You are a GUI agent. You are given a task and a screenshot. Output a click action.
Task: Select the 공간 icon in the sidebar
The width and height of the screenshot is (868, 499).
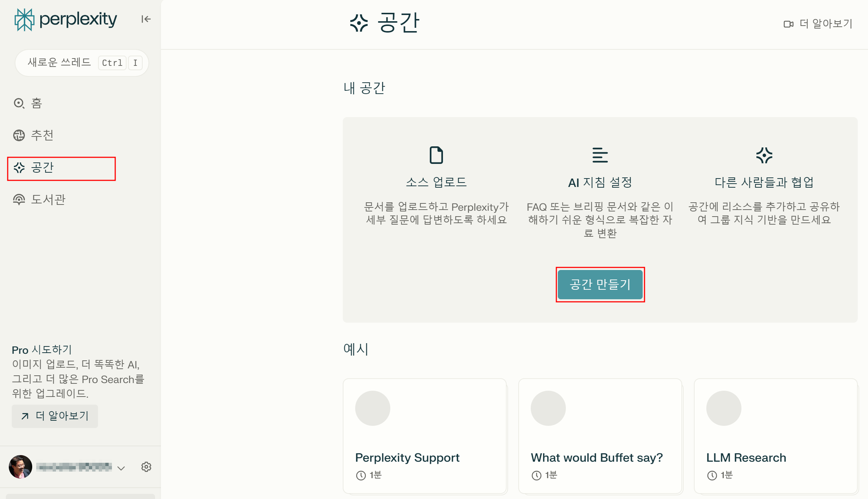pyautogui.click(x=19, y=168)
